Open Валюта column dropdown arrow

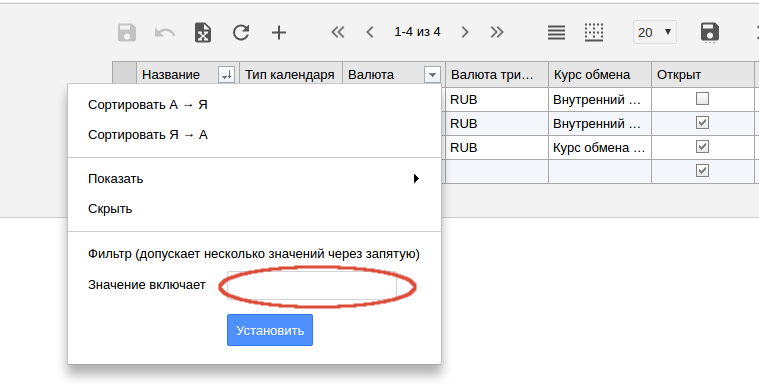click(432, 75)
